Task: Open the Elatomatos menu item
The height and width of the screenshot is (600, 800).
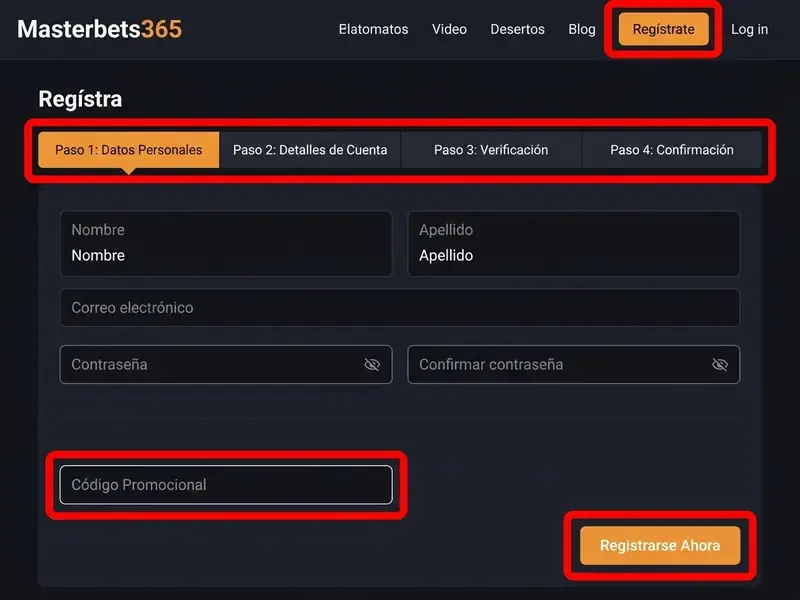Action: tap(373, 29)
